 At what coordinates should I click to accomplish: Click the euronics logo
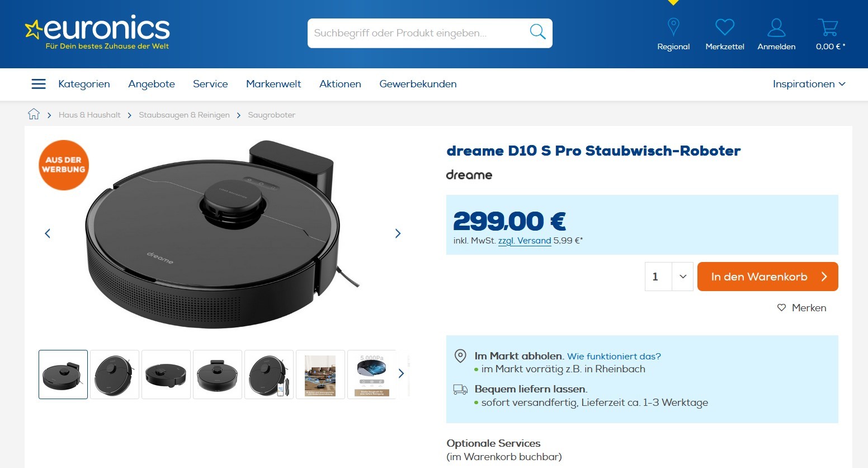[97, 33]
